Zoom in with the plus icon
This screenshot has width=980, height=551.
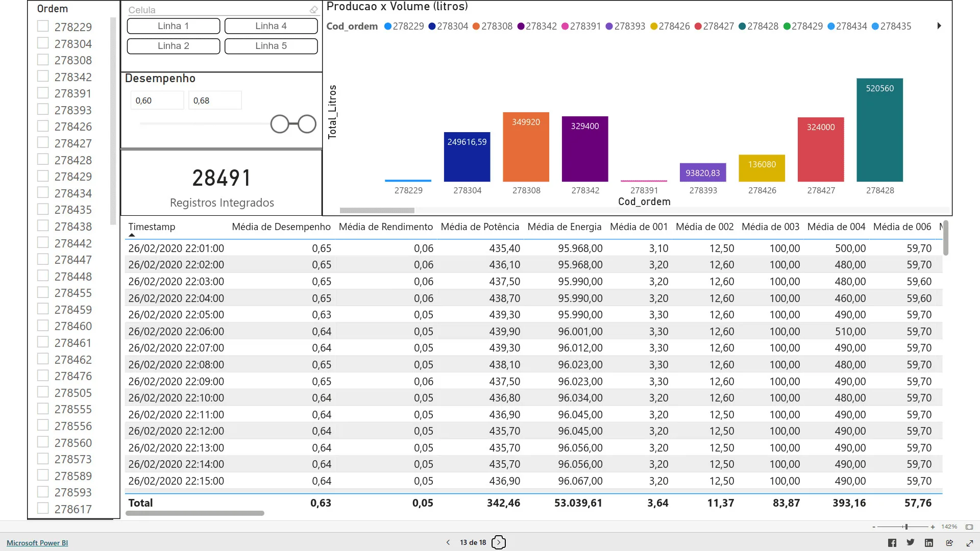point(933,527)
